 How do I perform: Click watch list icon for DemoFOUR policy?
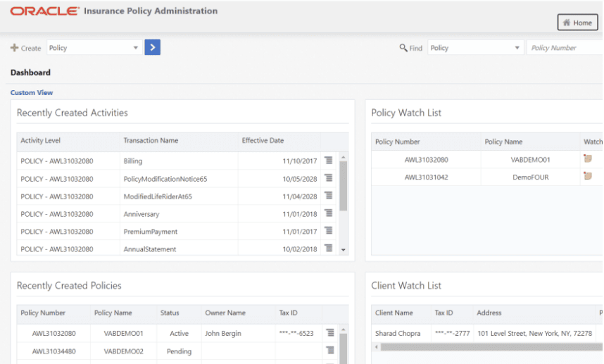click(588, 177)
